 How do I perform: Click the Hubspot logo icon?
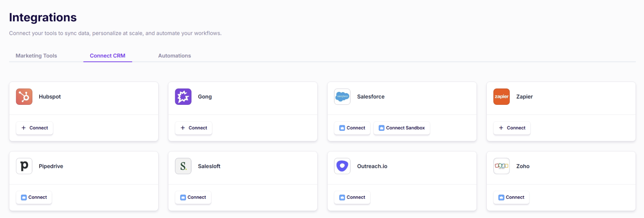(24, 97)
